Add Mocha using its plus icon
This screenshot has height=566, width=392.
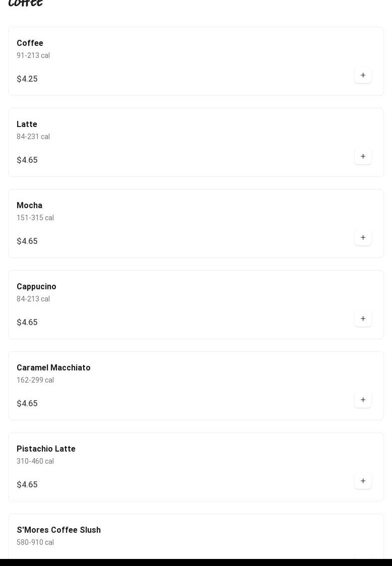[363, 237]
